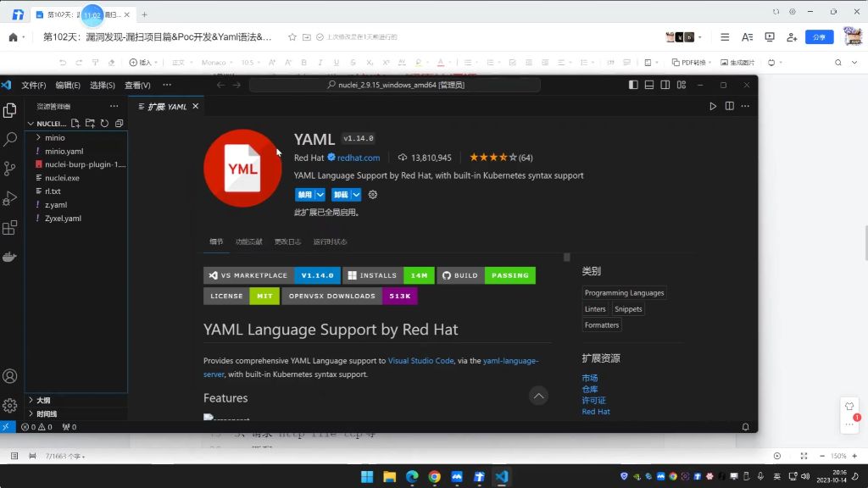Open the redhat.com publisher link
Screen dimensions: 868x488
359,158
